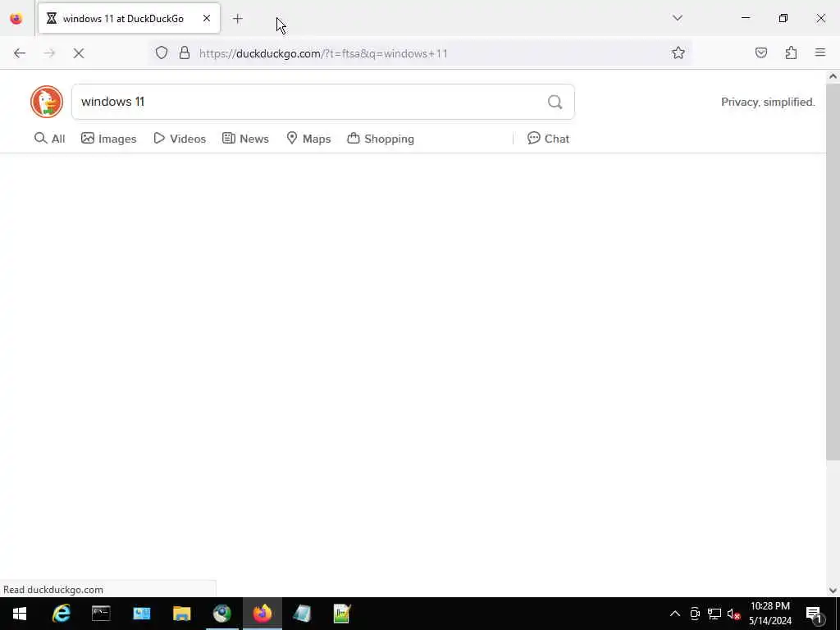Open Windows Start menu
This screenshot has width=840, height=630.
point(20,614)
